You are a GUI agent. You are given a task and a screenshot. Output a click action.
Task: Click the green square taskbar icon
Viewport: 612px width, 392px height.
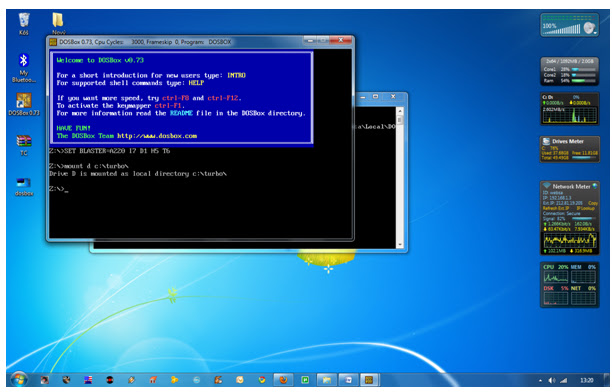(305, 380)
